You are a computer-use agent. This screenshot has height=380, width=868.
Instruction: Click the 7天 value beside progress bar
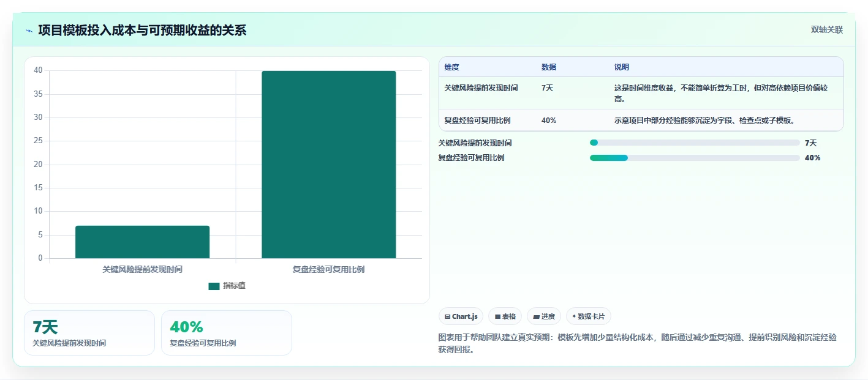811,143
